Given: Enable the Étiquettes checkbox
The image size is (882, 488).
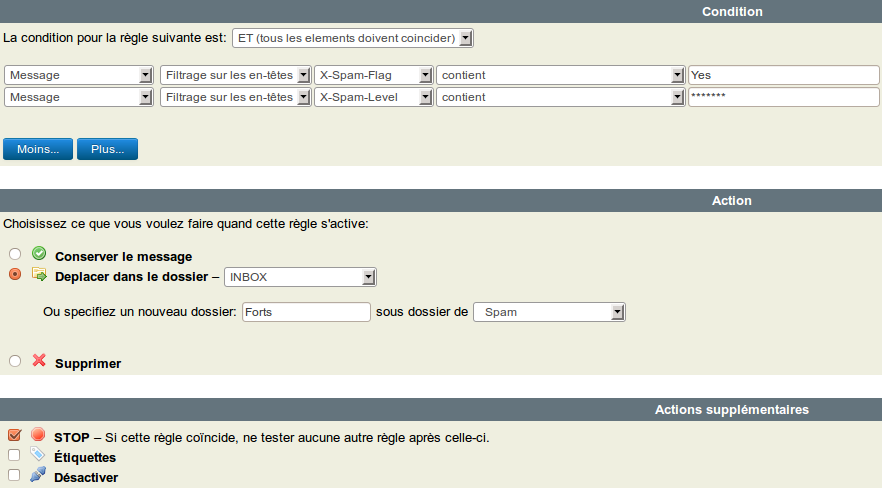Looking at the screenshot, I should [14, 456].
